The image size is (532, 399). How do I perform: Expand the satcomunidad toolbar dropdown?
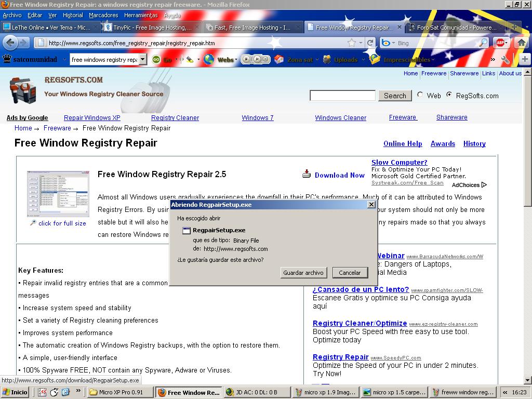click(x=64, y=60)
